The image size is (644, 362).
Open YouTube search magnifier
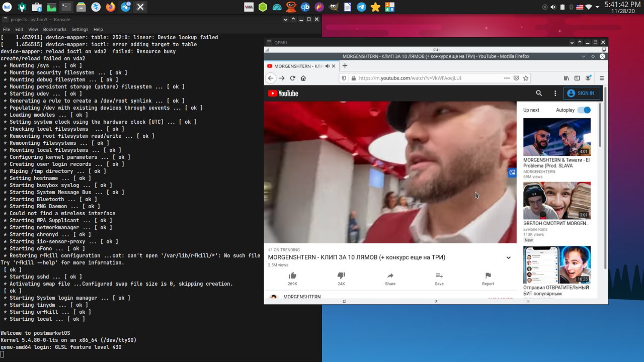point(539,93)
